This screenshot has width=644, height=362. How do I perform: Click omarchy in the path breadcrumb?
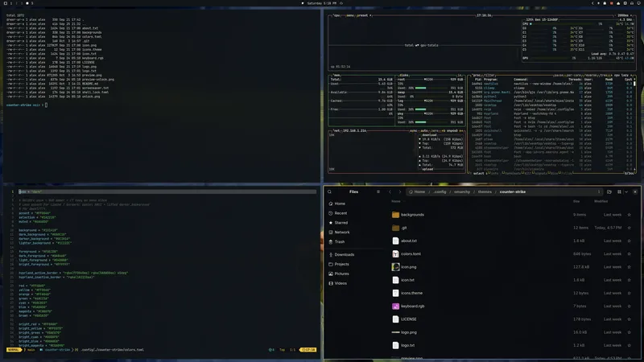[x=462, y=191]
